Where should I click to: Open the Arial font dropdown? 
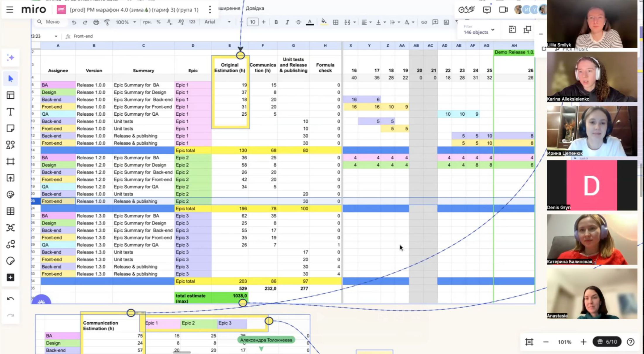point(217,22)
